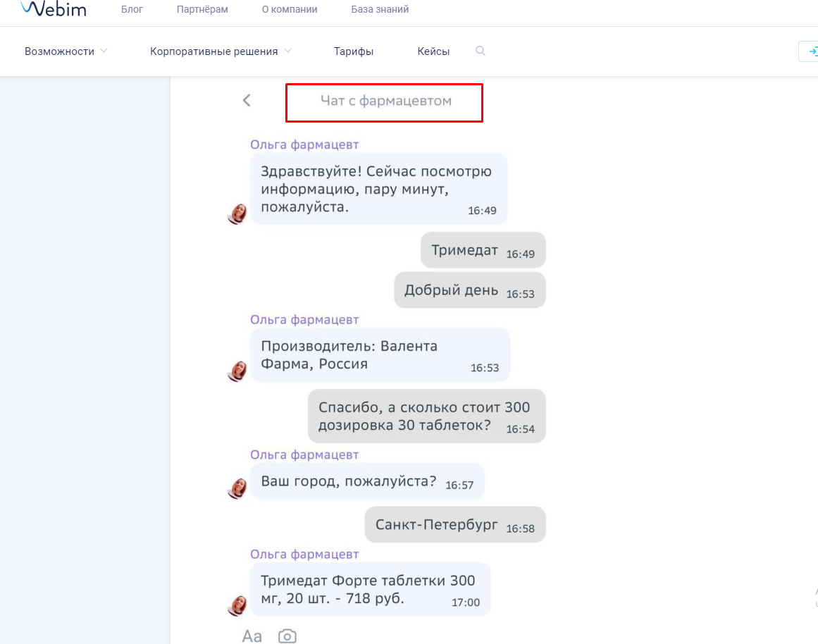Click first Ольга фармацевт name label
Screen dimensions: 818x644
coord(304,144)
